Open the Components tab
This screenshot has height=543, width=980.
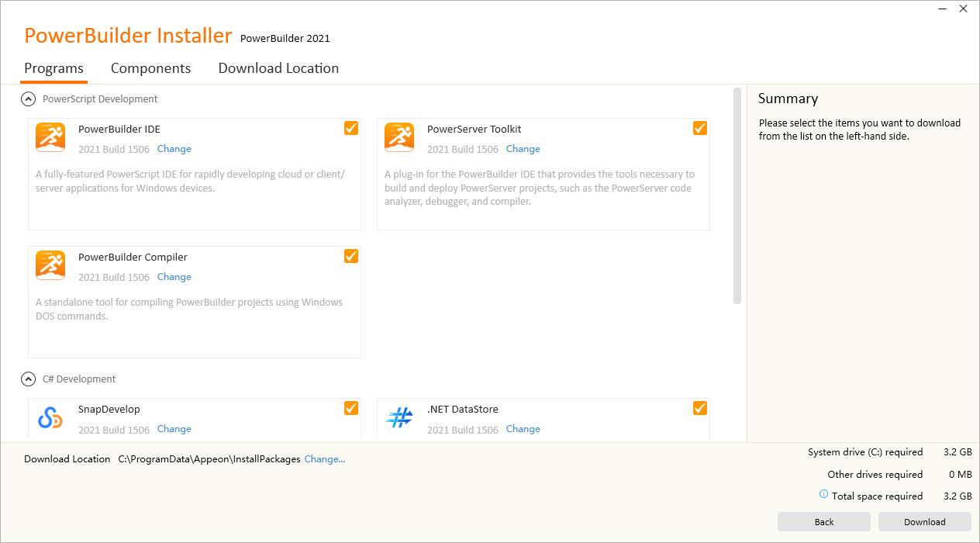(150, 68)
